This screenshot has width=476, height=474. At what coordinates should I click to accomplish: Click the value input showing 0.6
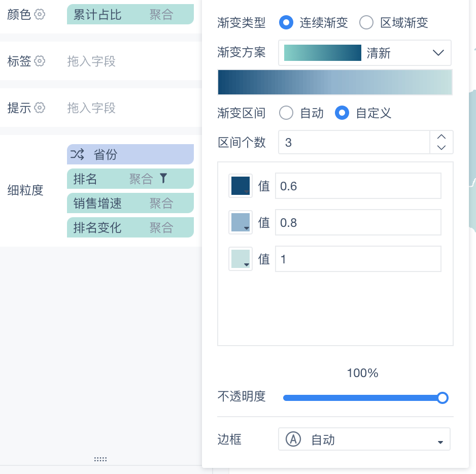[358, 186]
